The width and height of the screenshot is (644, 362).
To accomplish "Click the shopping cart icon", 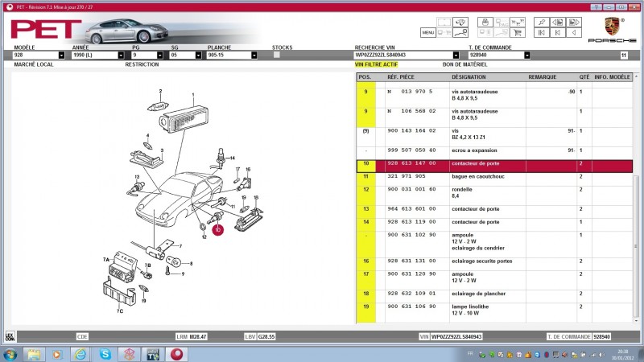I will coord(518,32).
